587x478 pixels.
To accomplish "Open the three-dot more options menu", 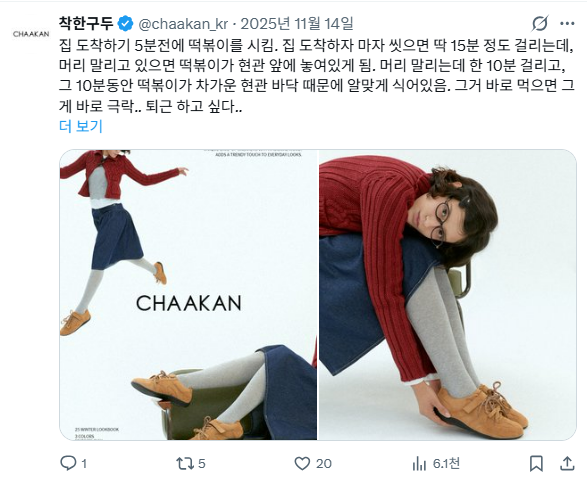I will point(568,24).
